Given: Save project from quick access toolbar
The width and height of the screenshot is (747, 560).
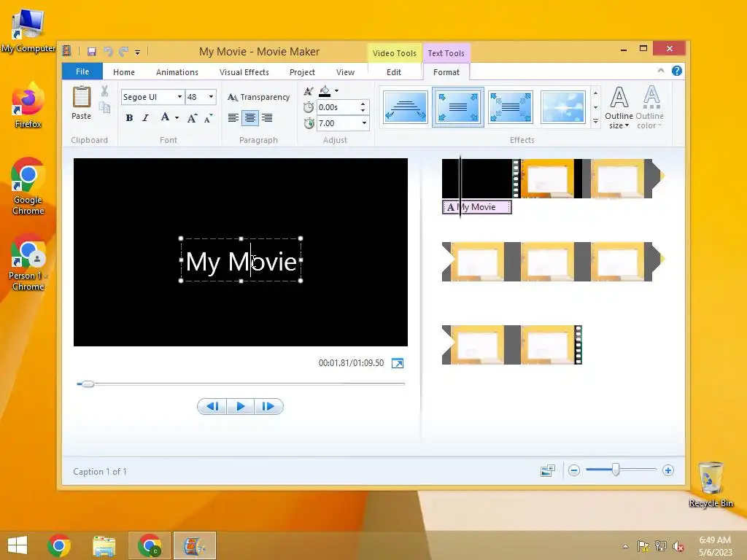Looking at the screenshot, I should coord(92,52).
